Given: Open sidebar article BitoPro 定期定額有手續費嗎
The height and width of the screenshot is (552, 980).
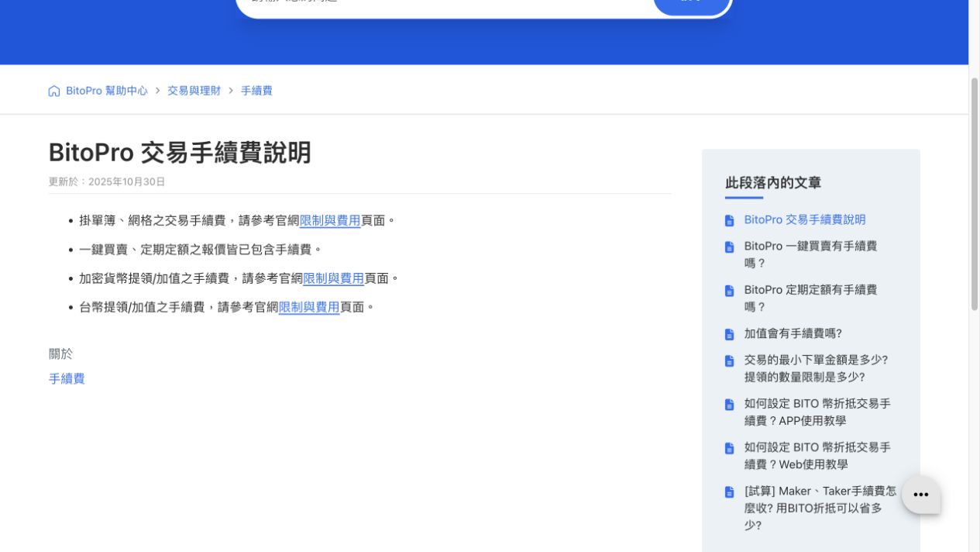Looking at the screenshot, I should point(810,298).
